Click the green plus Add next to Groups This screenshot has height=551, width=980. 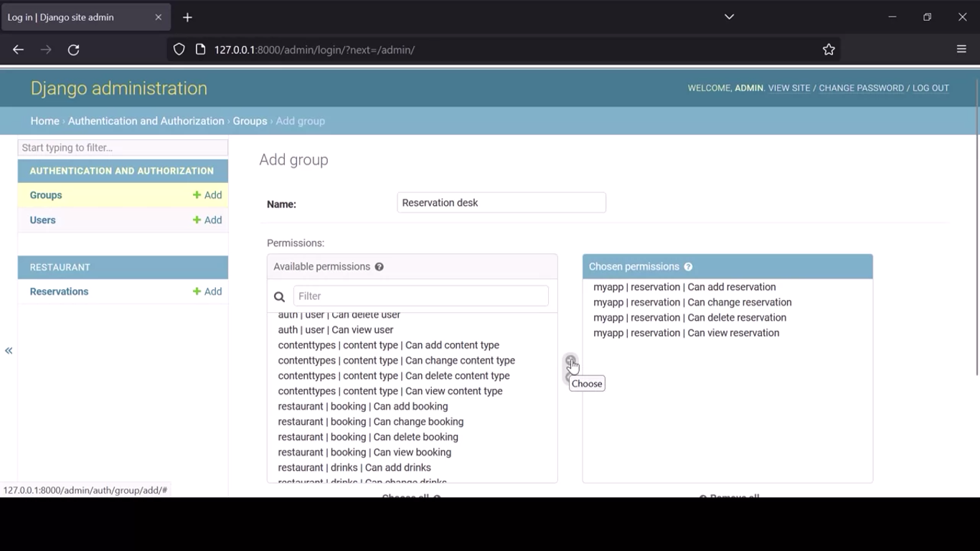point(207,195)
